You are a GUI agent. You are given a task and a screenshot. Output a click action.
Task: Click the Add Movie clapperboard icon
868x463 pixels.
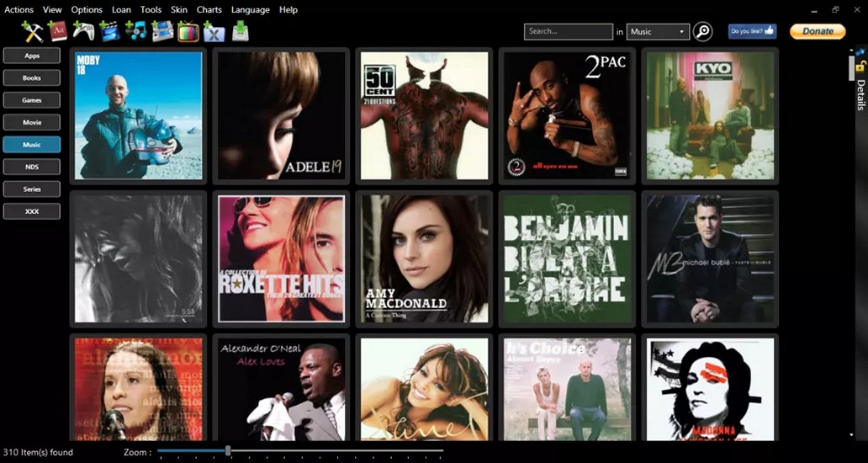point(108,31)
